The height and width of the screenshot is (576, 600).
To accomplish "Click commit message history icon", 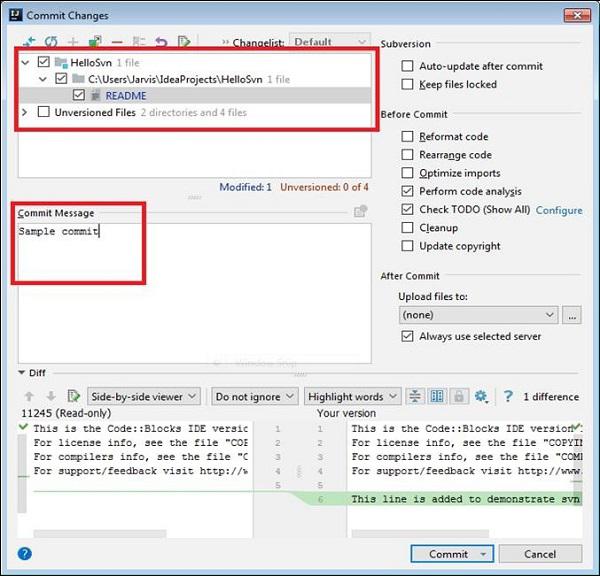I will click(360, 212).
